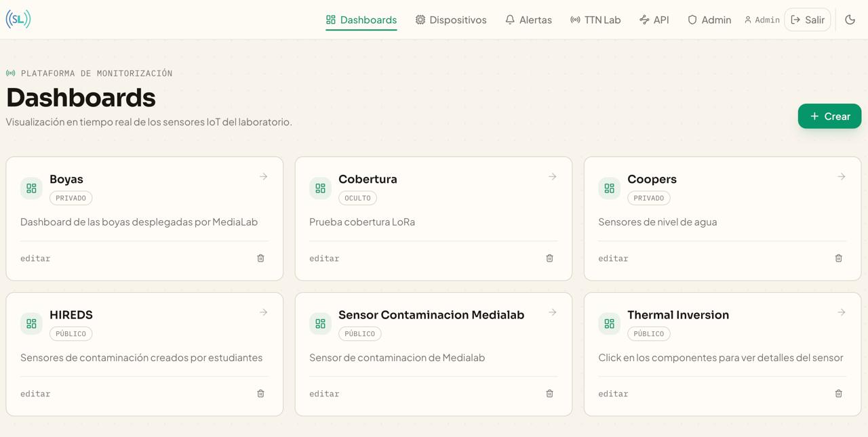
Task: Delete Sensor Contaminacion Medialab via trash icon
Action: (x=549, y=394)
